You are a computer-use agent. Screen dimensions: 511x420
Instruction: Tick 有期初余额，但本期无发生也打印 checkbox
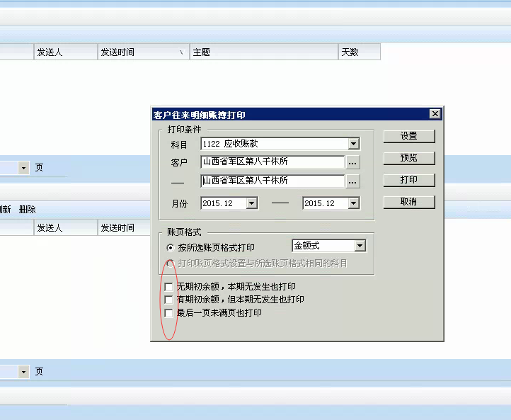click(x=168, y=300)
